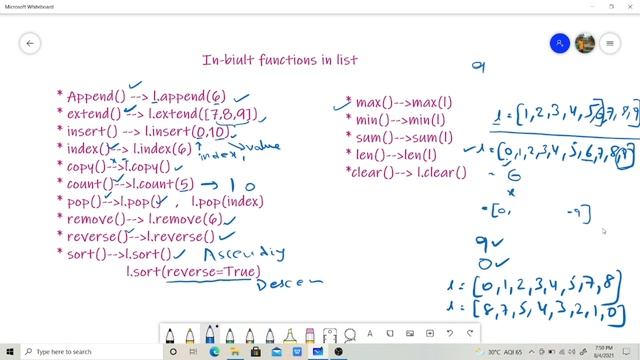The width and height of the screenshot is (640, 360).
Task: Select the pink eraser tool
Action: [310, 335]
